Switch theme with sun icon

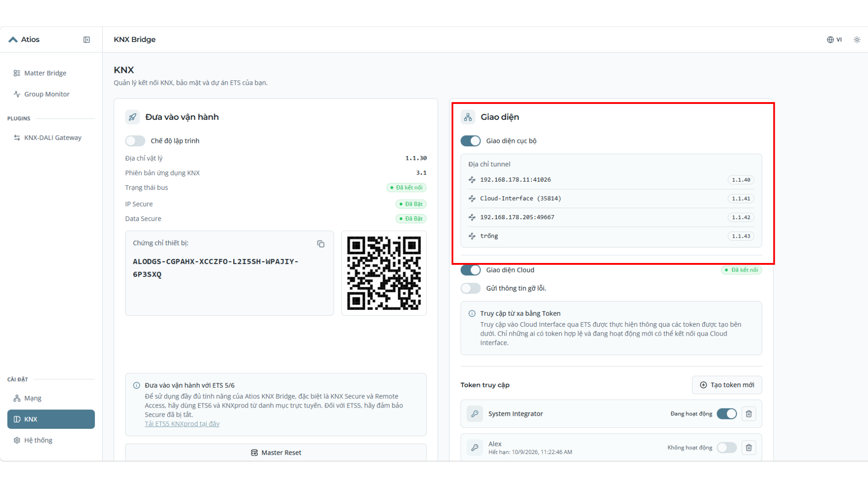[857, 40]
